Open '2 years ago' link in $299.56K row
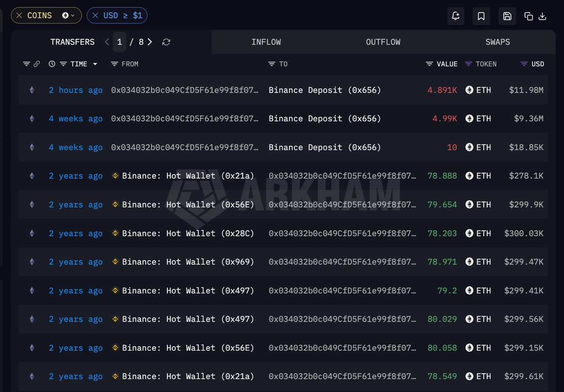The width and height of the screenshot is (564, 392). 76,319
